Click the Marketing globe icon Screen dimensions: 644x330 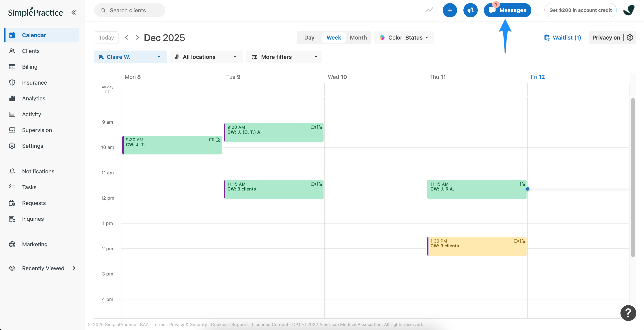click(x=12, y=244)
